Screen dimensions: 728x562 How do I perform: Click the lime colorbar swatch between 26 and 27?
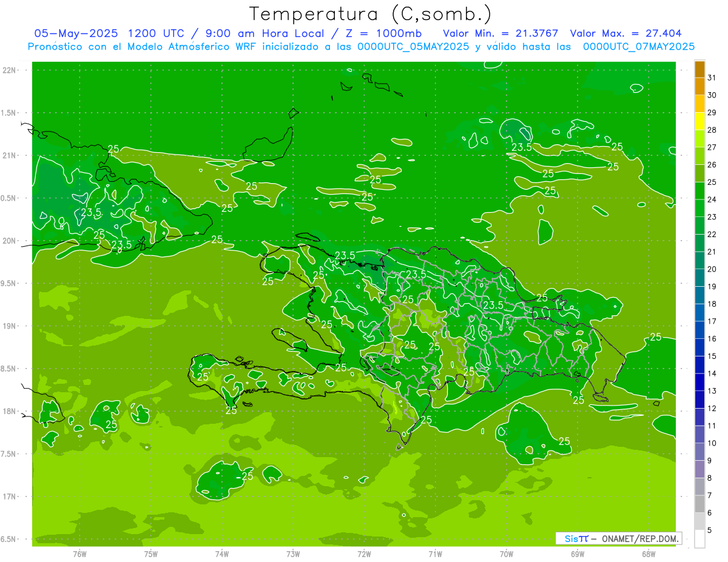tap(699, 156)
